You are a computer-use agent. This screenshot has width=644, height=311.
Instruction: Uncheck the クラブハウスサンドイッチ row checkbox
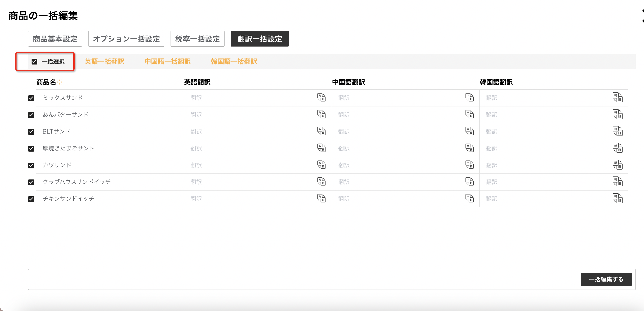coord(31,182)
